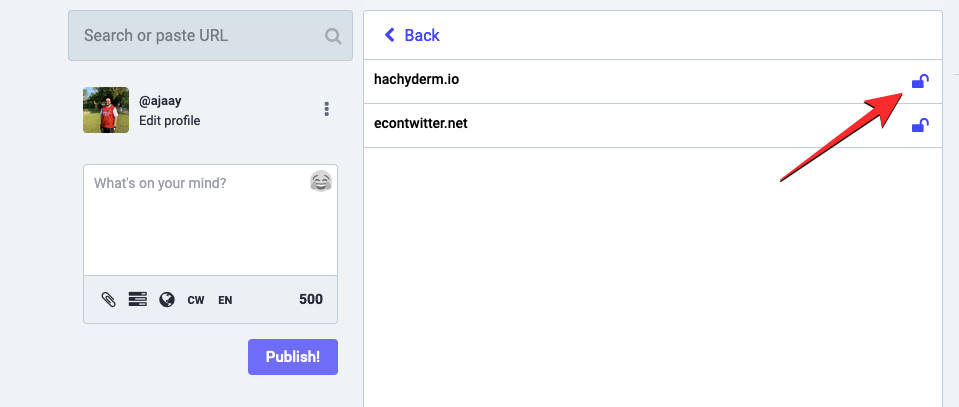Add a poll using the poll icon
This screenshot has width=959, height=407.
click(138, 299)
